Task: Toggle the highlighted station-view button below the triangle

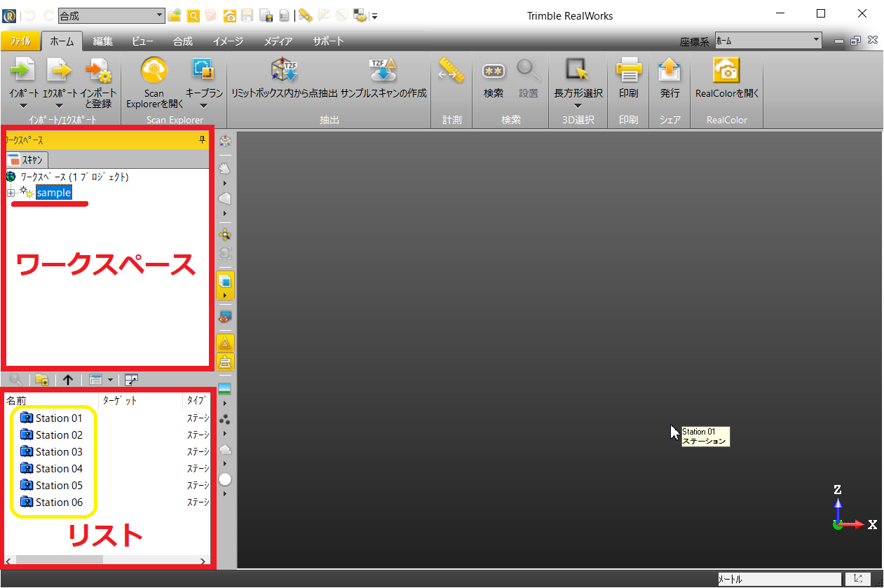Action: [225, 362]
